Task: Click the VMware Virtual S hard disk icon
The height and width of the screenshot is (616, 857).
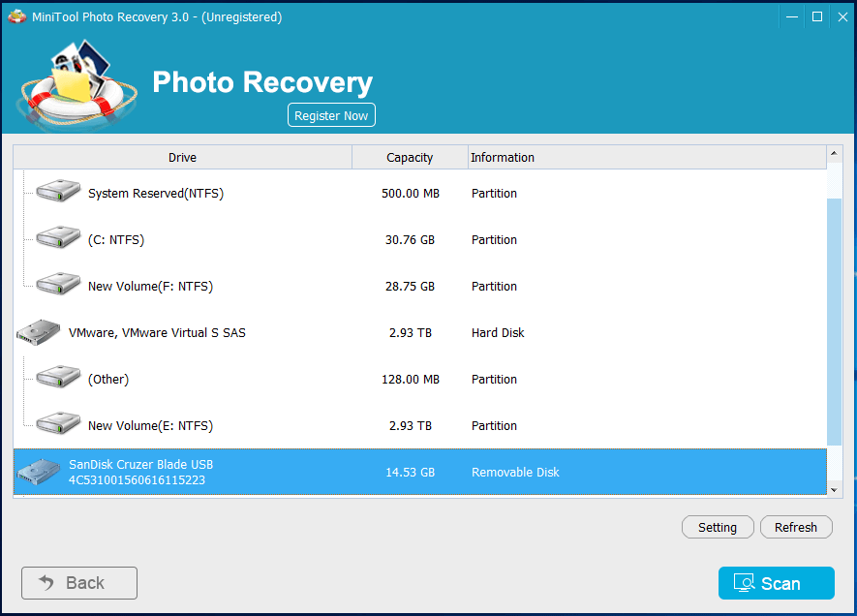Action: 39,332
